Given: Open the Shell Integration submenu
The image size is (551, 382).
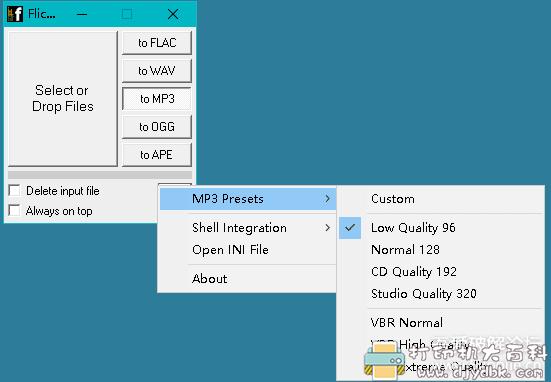Looking at the screenshot, I should pyautogui.click(x=248, y=228).
